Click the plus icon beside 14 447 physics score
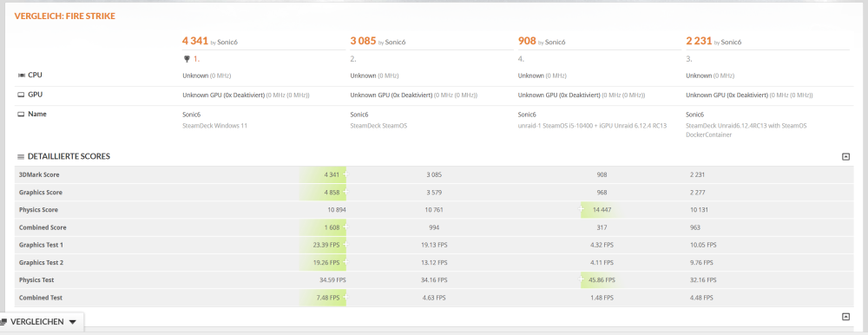Screen dimensions: 868x335 point(582,209)
